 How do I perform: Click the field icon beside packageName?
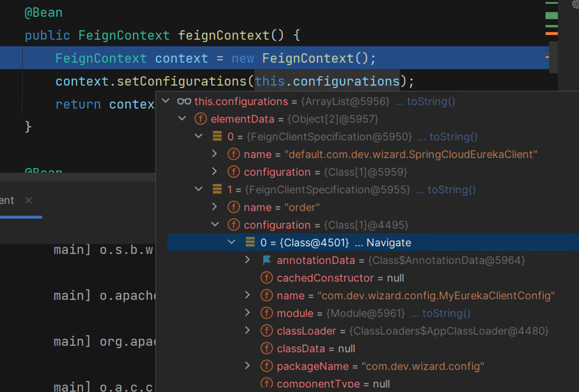(x=267, y=366)
